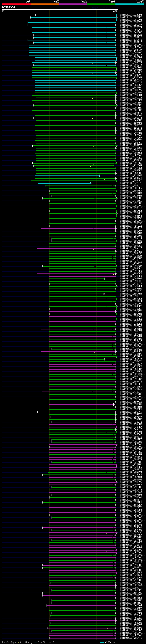146x644 pixels.
Task: Select label UniRef100_A7QRL7
Action: point(131,427)
